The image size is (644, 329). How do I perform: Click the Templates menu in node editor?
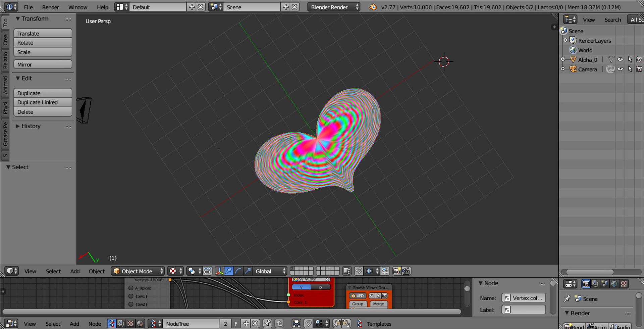point(379,324)
